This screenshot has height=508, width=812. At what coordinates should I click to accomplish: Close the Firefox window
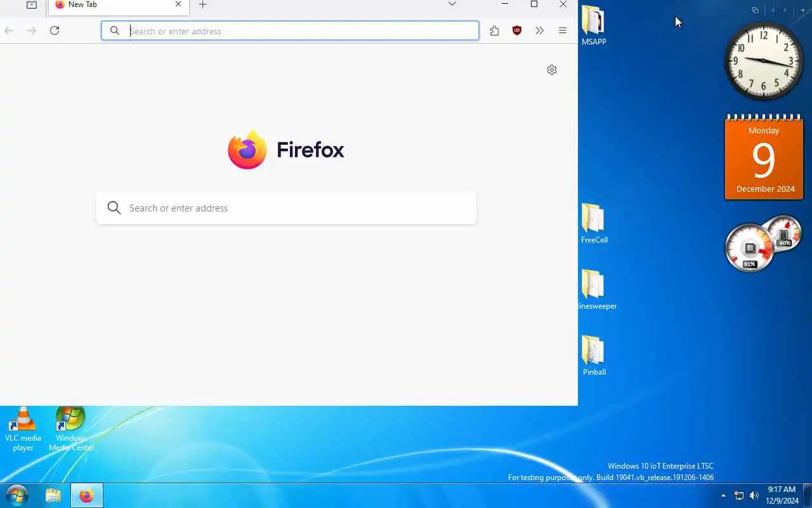coord(563,4)
